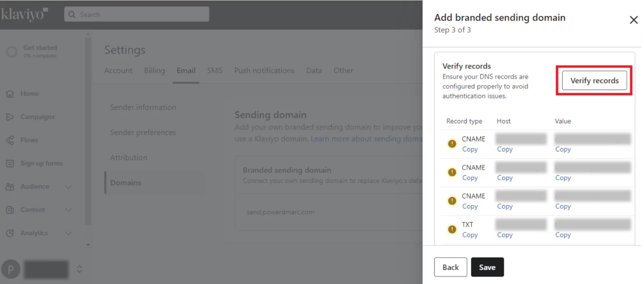This screenshot has height=284, width=644.
Task: Click warning icon on TXT row
Action: (452, 229)
